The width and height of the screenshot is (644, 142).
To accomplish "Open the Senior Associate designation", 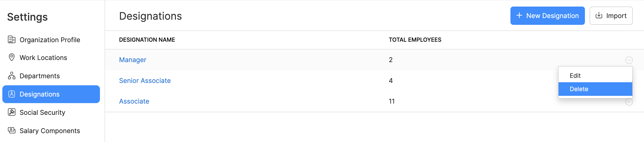I will 145,81.
